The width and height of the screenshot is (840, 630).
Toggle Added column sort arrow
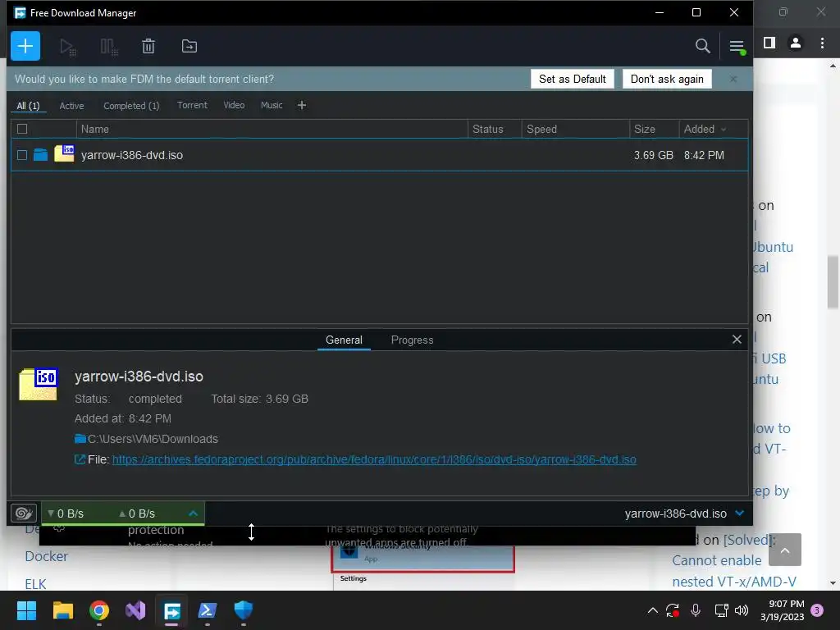[724, 129]
